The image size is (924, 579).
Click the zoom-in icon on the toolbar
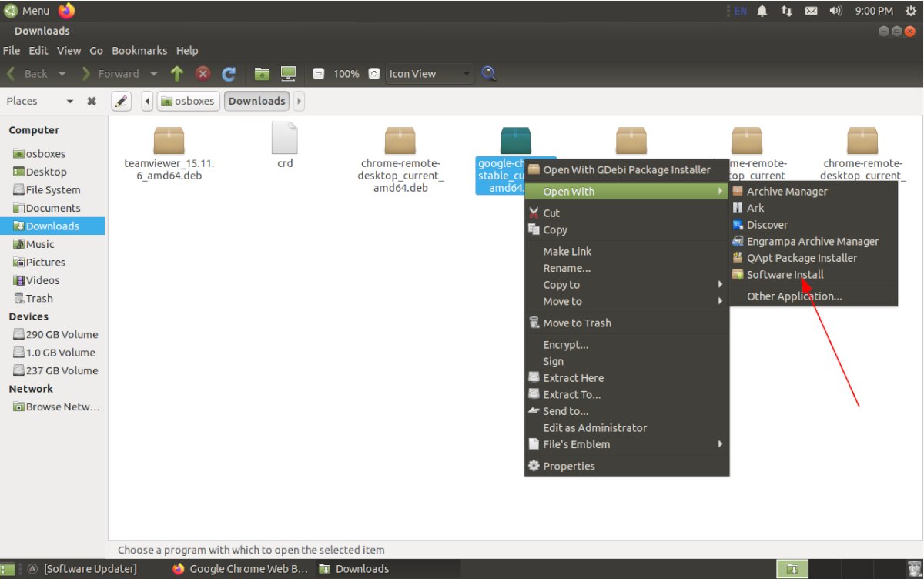pyautogui.click(x=373, y=73)
